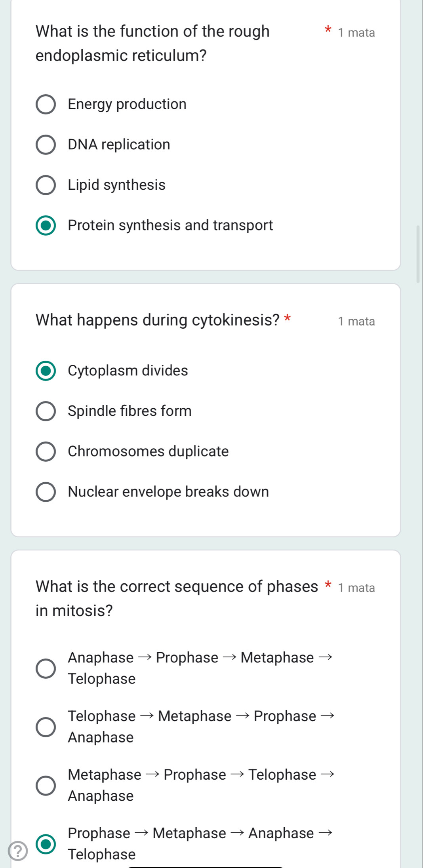Choose Nuclear envelope breaks down
This screenshot has width=423, height=868.
tap(46, 492)
